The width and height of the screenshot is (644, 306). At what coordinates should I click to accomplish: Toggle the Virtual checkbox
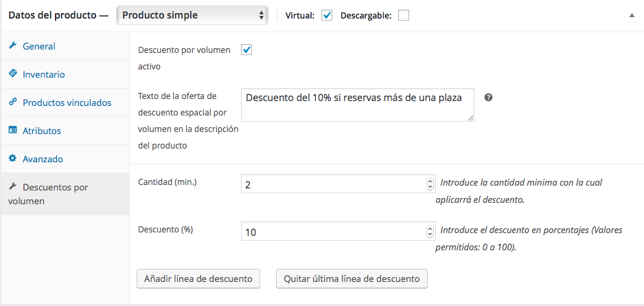[x=327, y=16]
